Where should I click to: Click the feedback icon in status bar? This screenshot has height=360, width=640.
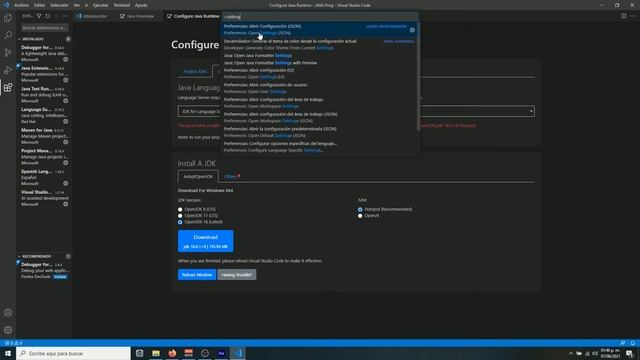[622, 343]
